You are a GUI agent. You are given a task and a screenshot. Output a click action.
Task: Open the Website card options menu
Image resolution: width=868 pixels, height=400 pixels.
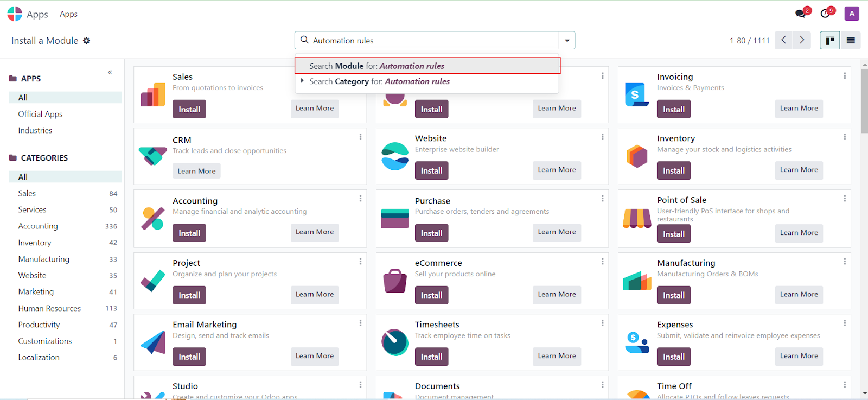[x=602, y=137]
